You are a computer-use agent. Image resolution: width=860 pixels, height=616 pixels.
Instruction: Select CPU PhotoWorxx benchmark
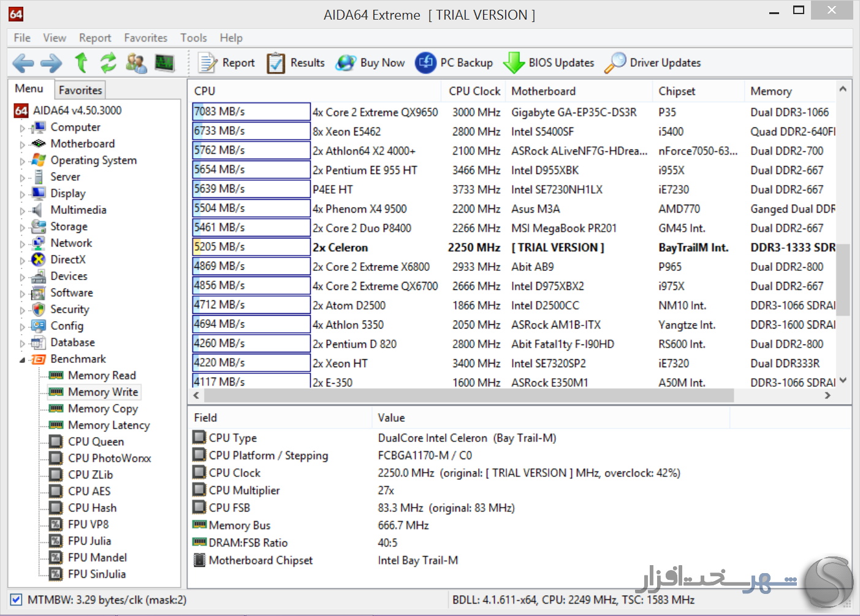[x=109, y=458]
